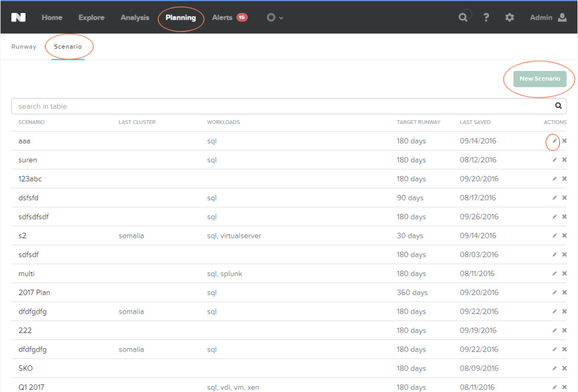Click the 30 days target runway
The image size is (578, 392).
410,236
